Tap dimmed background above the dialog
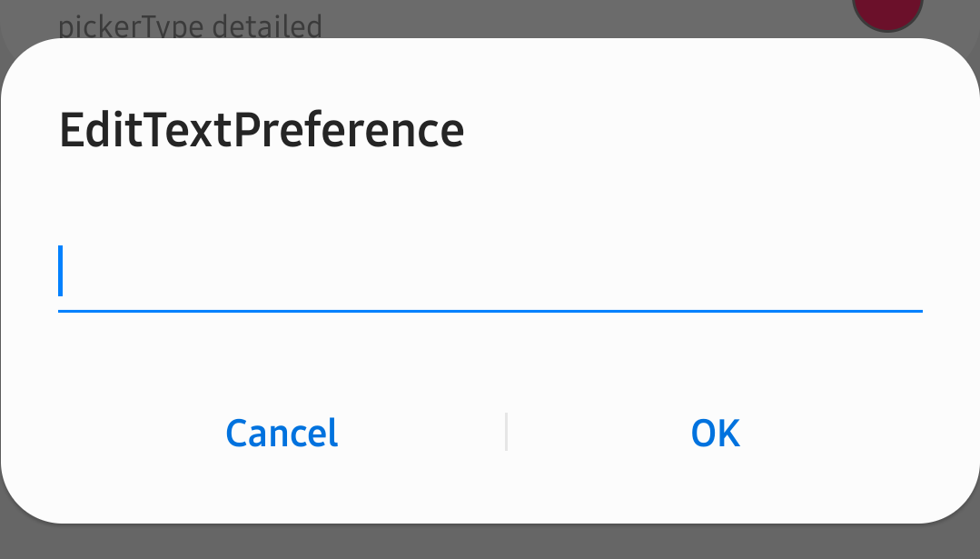 tap(545, 16)
